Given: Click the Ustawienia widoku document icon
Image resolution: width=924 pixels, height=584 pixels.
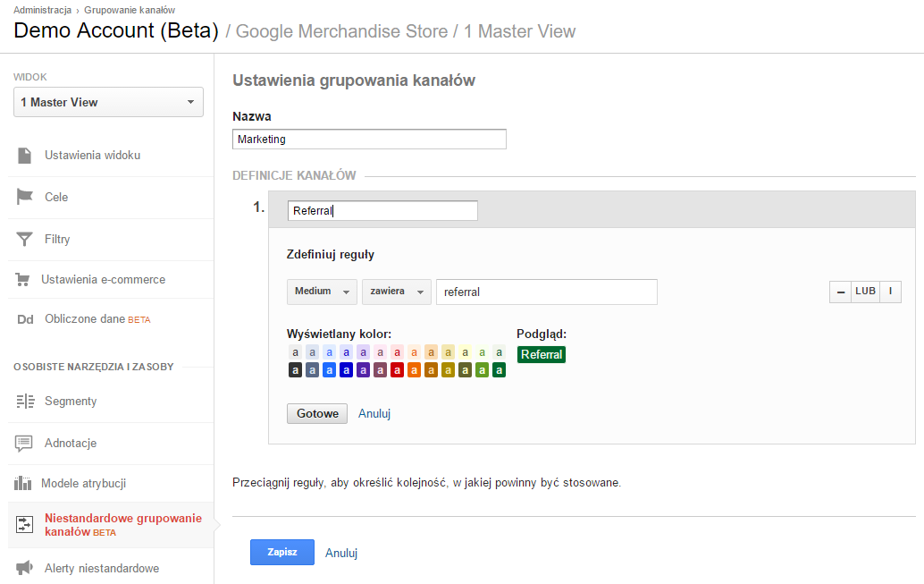Looking at the screenshot, I should click(x=25, y=156).
